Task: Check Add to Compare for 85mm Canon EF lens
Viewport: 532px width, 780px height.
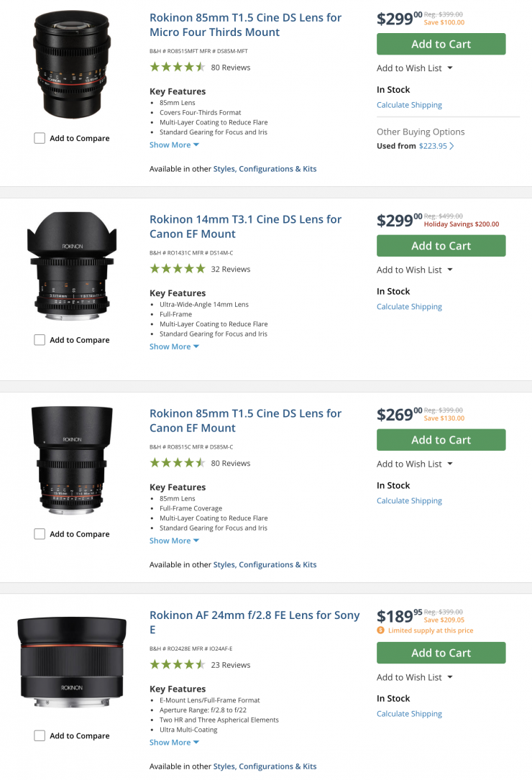Action: 40,534
